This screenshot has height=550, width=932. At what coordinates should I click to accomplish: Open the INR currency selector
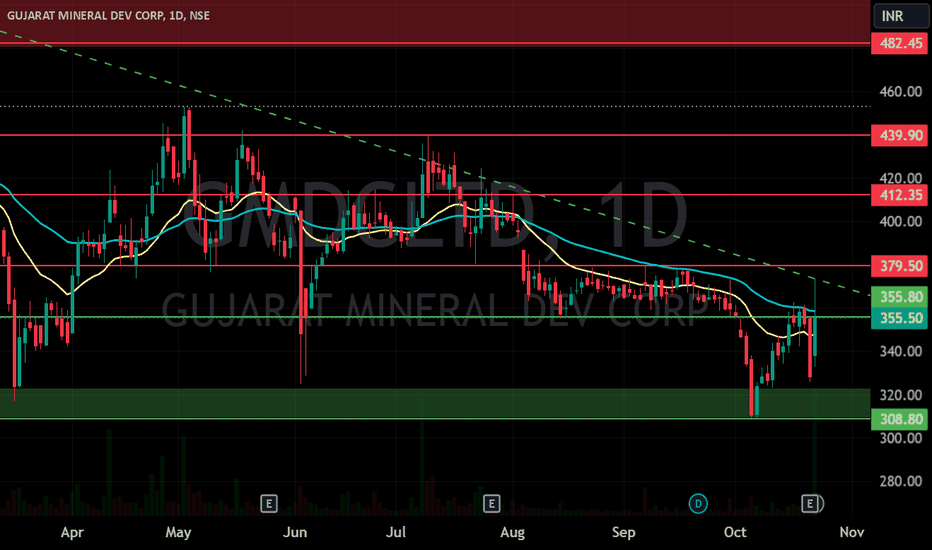tap(900, 16)
